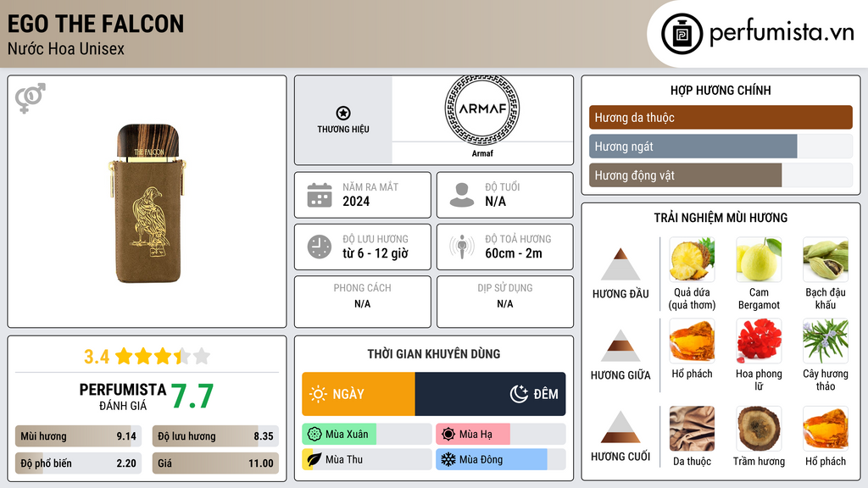Click the person silhouette age icon

click(x=462, y=195)
